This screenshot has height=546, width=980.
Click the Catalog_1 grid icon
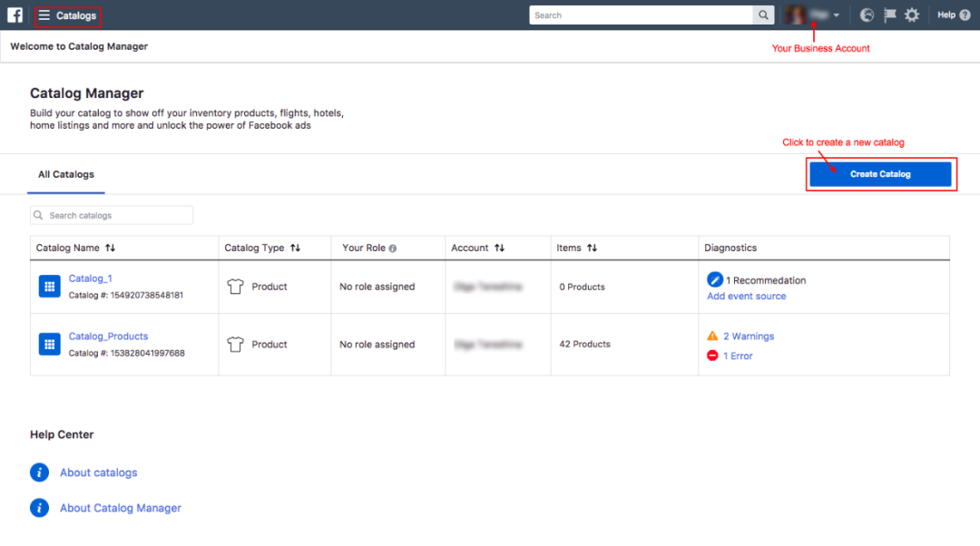pyautogui.click(x=49, y=287)
